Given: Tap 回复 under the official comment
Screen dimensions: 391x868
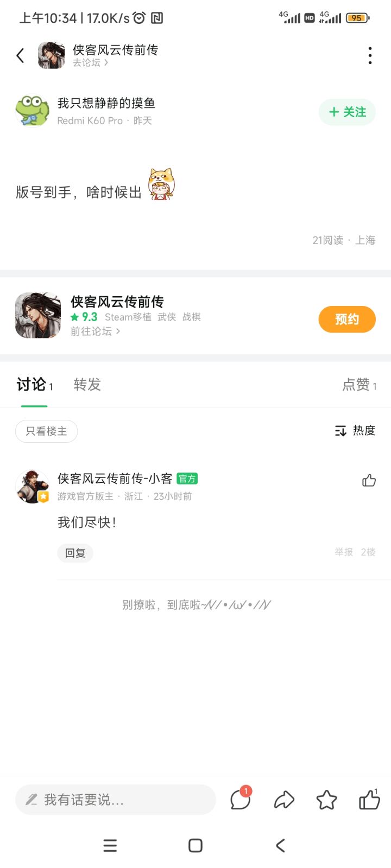Looking at the screenshot, I should click(x=75, y=553).
